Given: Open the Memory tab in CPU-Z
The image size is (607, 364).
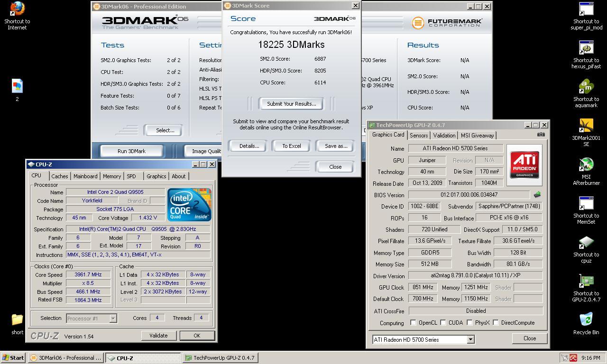Looking at the screenshot, I should point(112,176).
